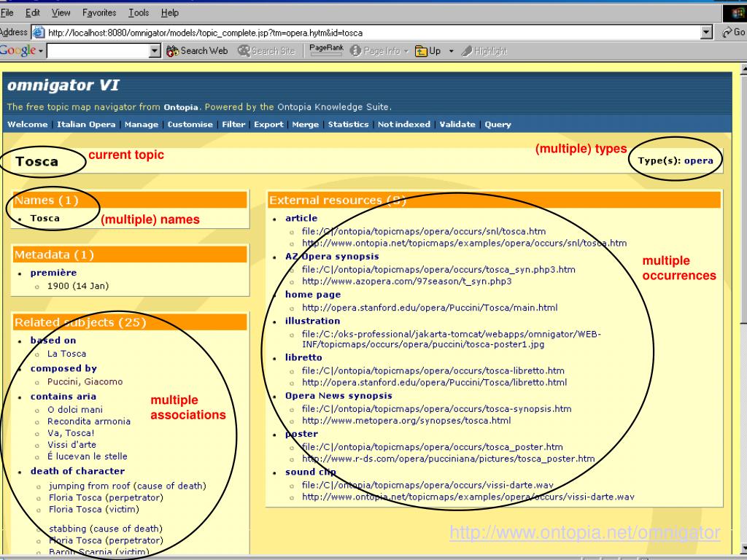Screen dimensions: 747x560
Task: Open the Tools menu
Action: (139, 13)
